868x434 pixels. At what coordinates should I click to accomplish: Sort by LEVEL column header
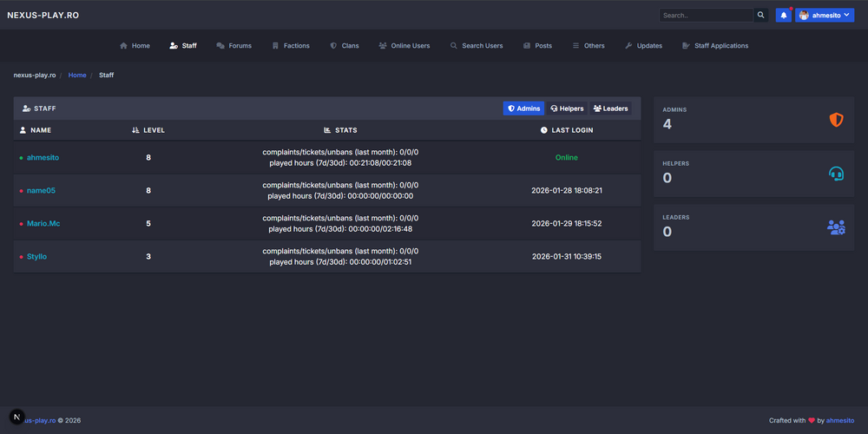148,130
